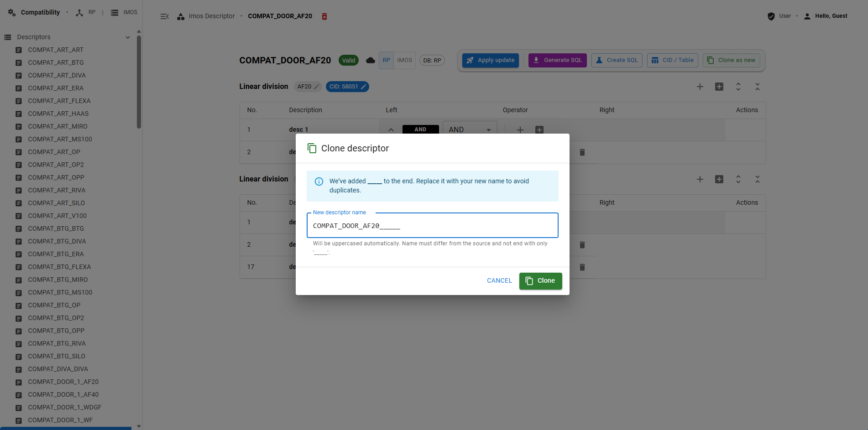868x430 pixels.
Task: Open CID / Table button
Action: click(673, 60)
